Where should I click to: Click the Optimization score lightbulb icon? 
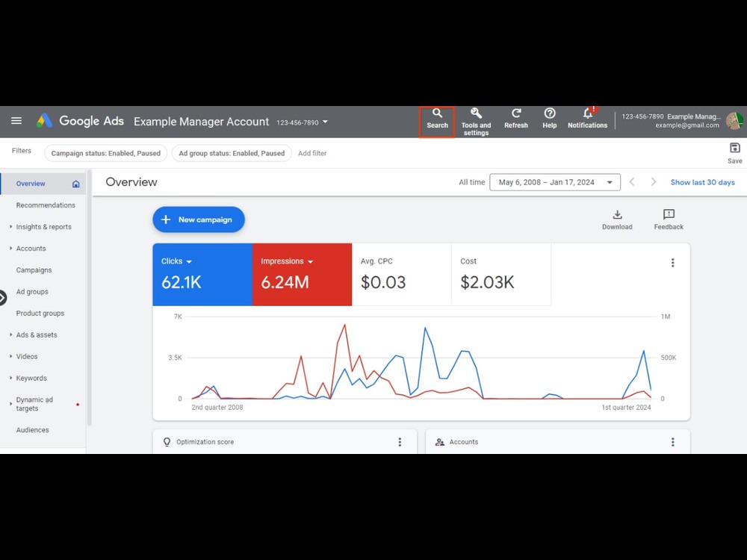[x=167, y=442]
